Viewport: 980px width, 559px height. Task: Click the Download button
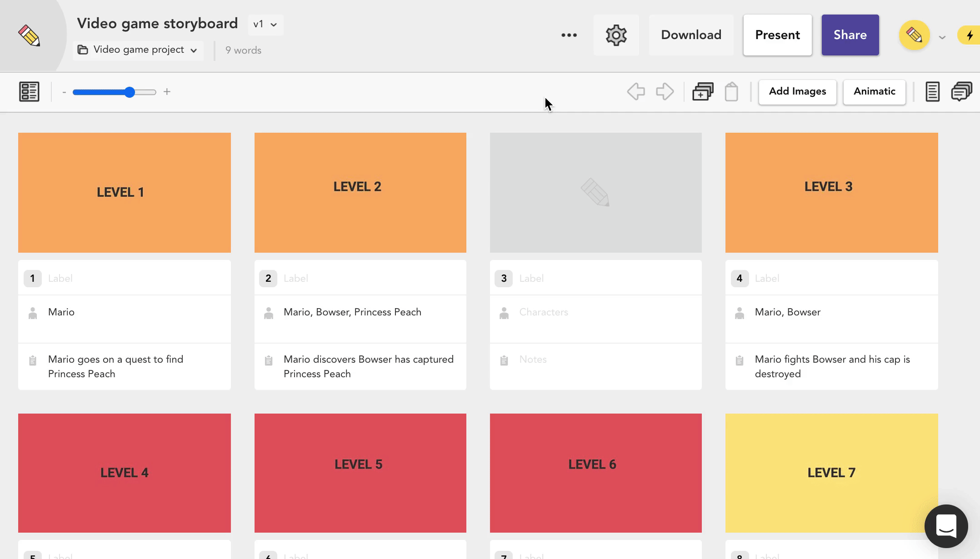(691, 35)
